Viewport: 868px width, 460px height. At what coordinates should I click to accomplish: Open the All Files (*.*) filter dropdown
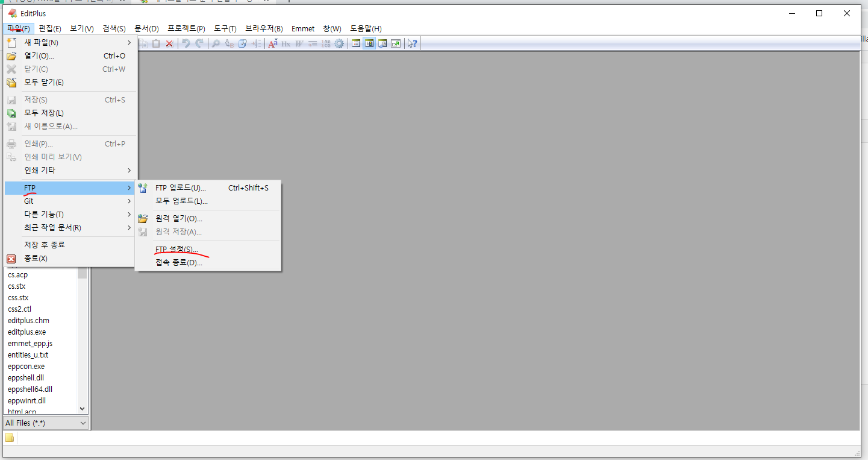pos(46,423)
